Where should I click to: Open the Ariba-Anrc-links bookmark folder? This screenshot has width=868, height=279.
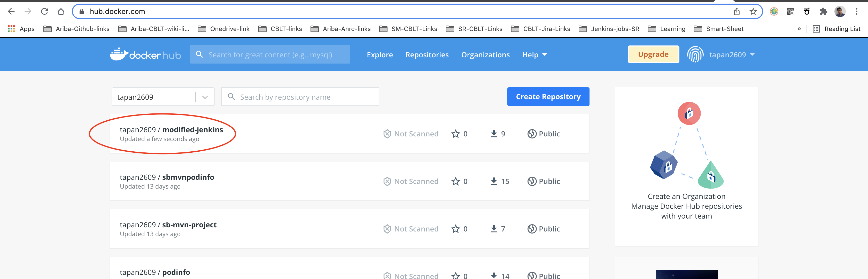[x=340, y=29]
